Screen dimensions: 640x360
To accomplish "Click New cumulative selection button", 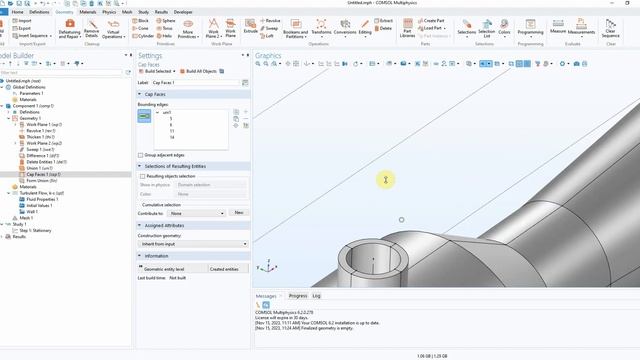I will [x=239, y=213].
